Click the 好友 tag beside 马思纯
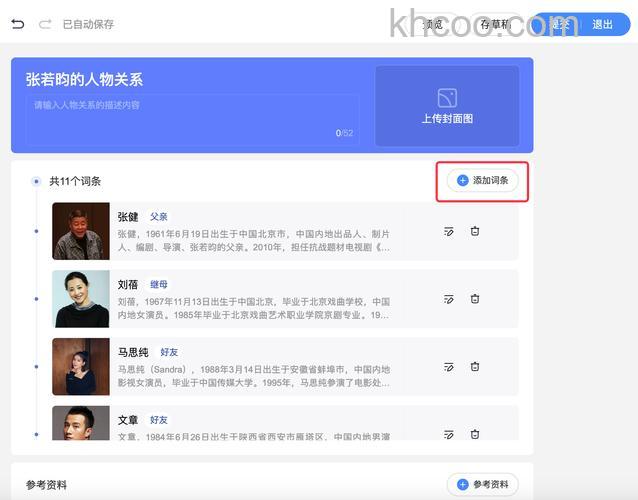This screenshot has width=638, height=500. (169, 352)
